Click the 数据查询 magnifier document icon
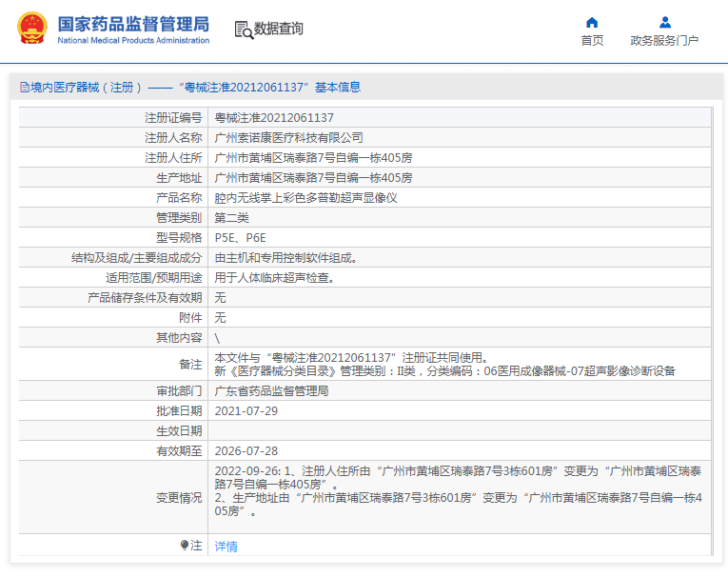Viewport: 728px width, 577px height. pos(244,30)
